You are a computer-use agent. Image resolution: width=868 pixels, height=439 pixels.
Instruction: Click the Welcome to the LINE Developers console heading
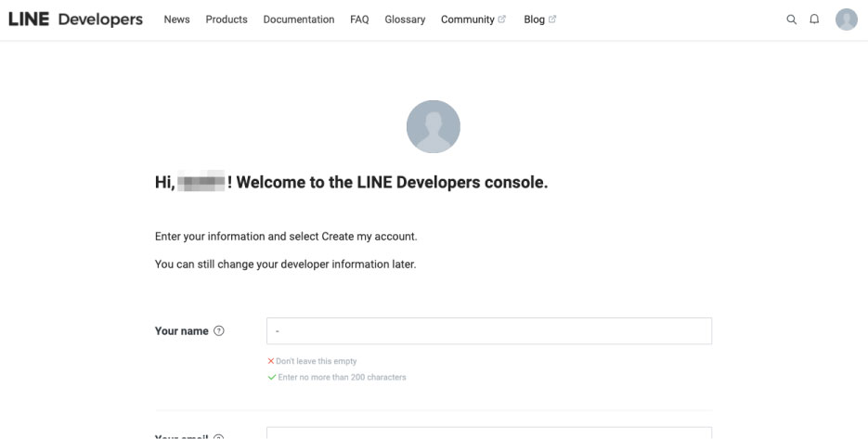pyautogui.click(x=352, y=182)
